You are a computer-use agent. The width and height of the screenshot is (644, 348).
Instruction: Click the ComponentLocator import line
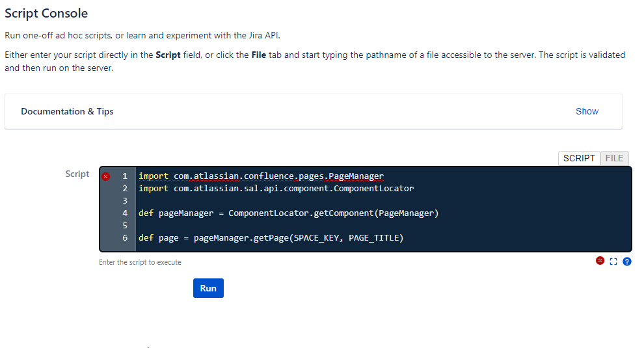coord(276,189)
